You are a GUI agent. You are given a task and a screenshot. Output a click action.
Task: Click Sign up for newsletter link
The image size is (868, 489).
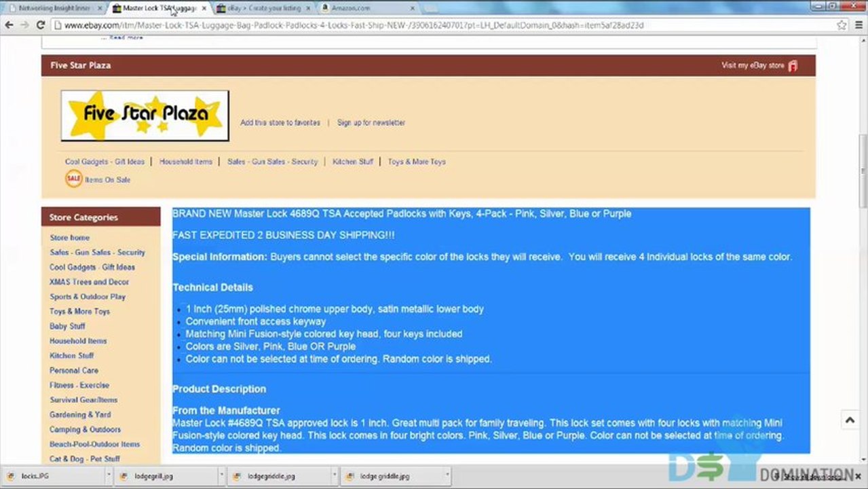(x=371, y=123)
